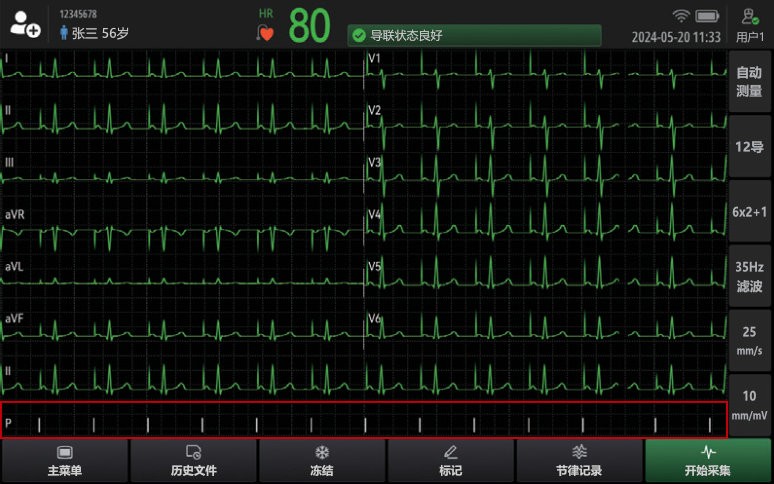Change the 25 mm/s paper speed
Image resolution: width=774 pixels, height=484 pixels.
point(749,341)
